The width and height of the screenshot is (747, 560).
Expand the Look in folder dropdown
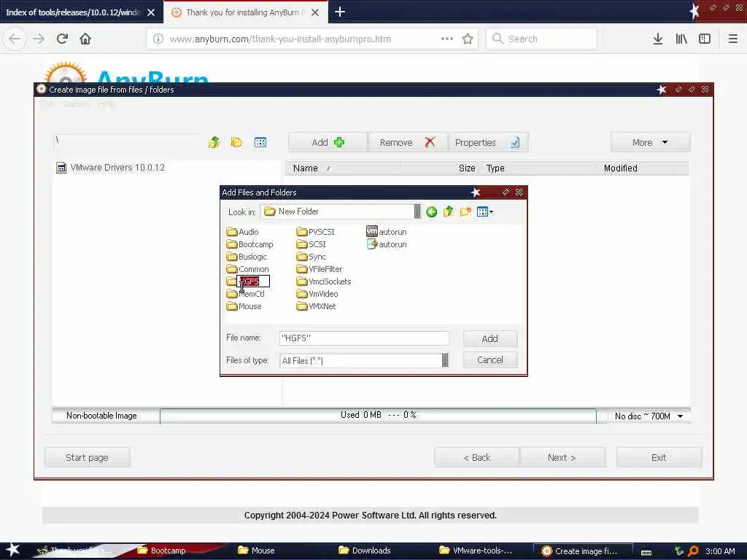pyautogui.click(x=417, y=211)
